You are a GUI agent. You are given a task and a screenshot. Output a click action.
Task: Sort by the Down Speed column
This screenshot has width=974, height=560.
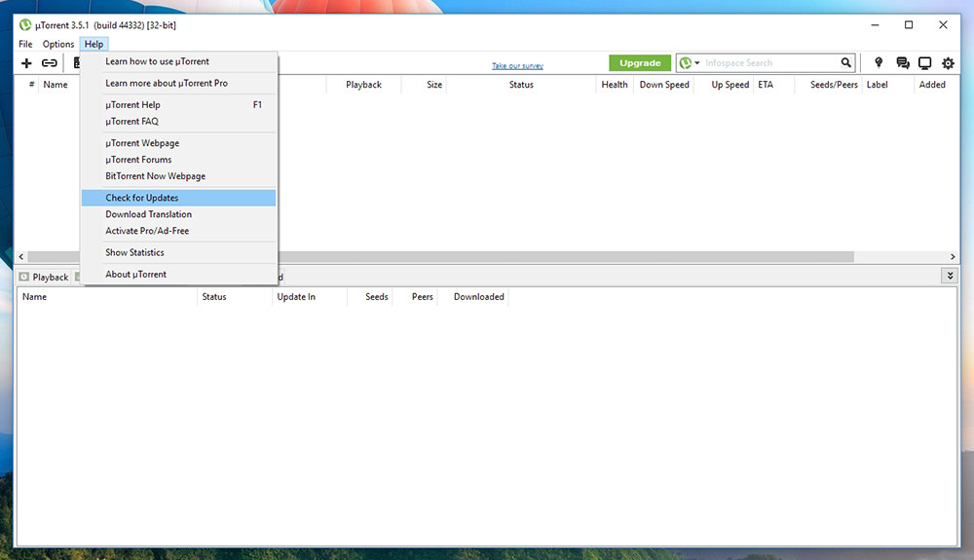pos(664,85)
